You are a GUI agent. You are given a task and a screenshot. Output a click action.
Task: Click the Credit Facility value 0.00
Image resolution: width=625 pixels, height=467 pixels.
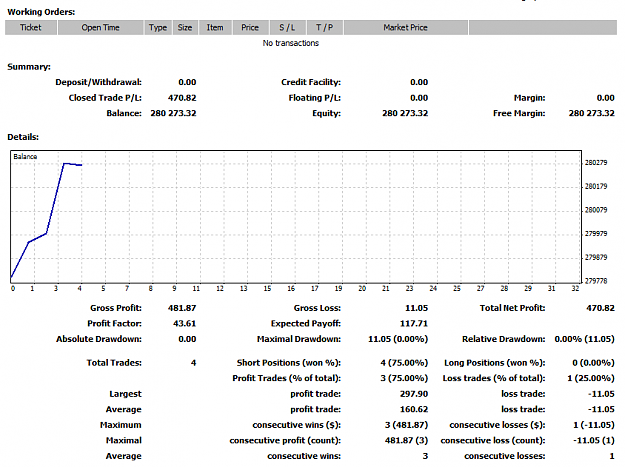(419, 82)
